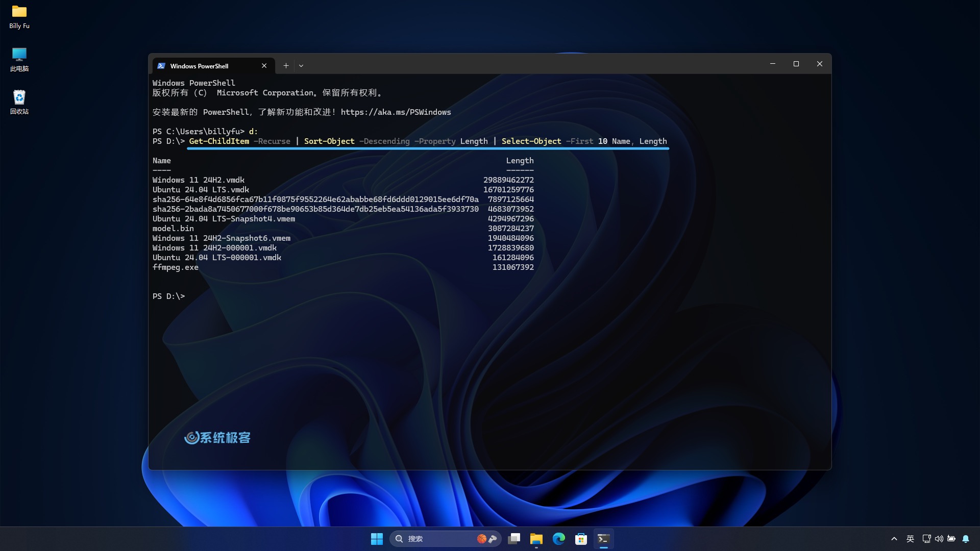Viewport: 980px width, 551px height.
Task: Show hidden system tray icons
Action: point(894,539)
